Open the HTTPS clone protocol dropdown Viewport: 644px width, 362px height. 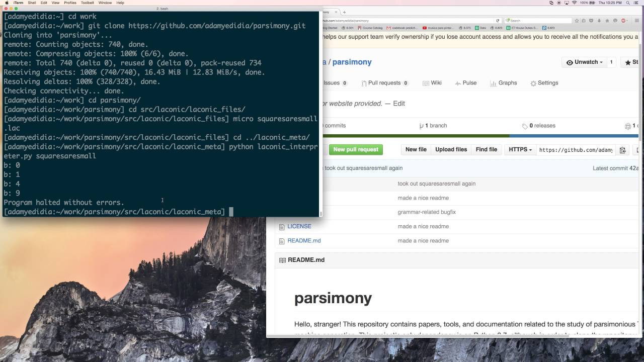click(x=520, y=149)
